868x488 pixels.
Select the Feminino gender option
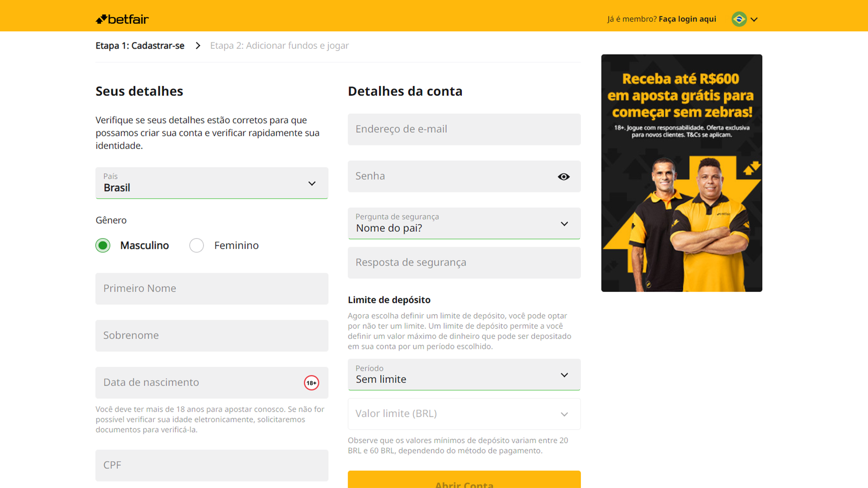coord(197,245)
